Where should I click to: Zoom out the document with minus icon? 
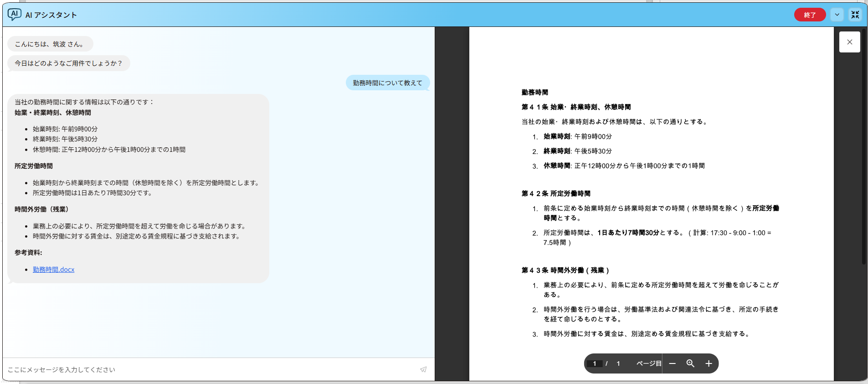[x=672, y=363]
